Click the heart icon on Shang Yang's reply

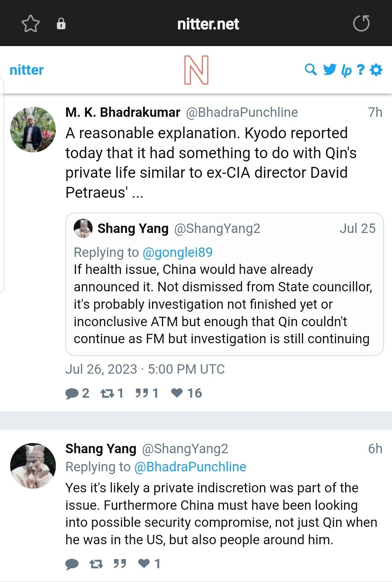(144, 563)
